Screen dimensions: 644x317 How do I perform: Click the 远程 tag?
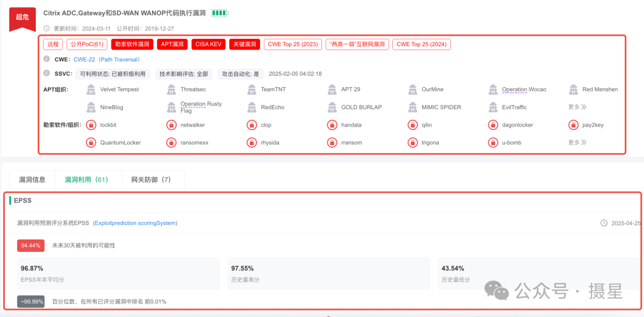pyautogui.click(x=54, y=44)
